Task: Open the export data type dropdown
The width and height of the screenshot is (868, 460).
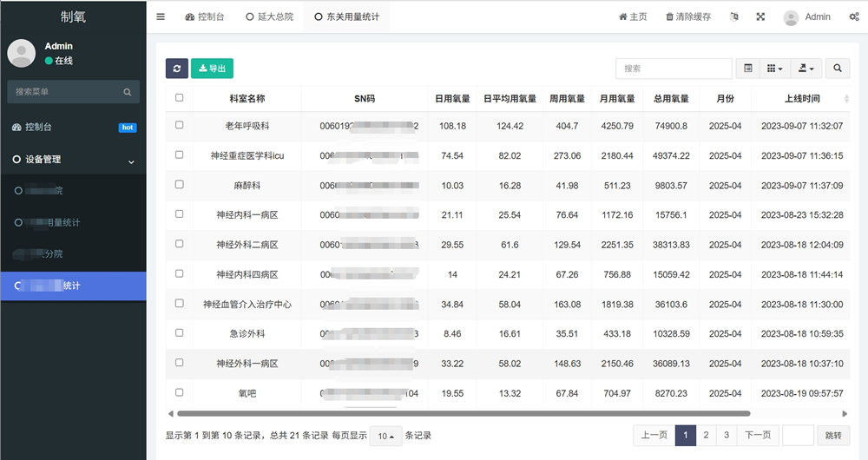Action: tap(806, 68)
